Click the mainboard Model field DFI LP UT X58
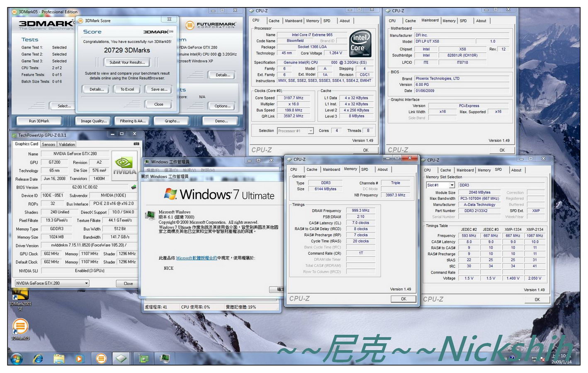This screenshot has height=373, width=588. pos(444,41)
